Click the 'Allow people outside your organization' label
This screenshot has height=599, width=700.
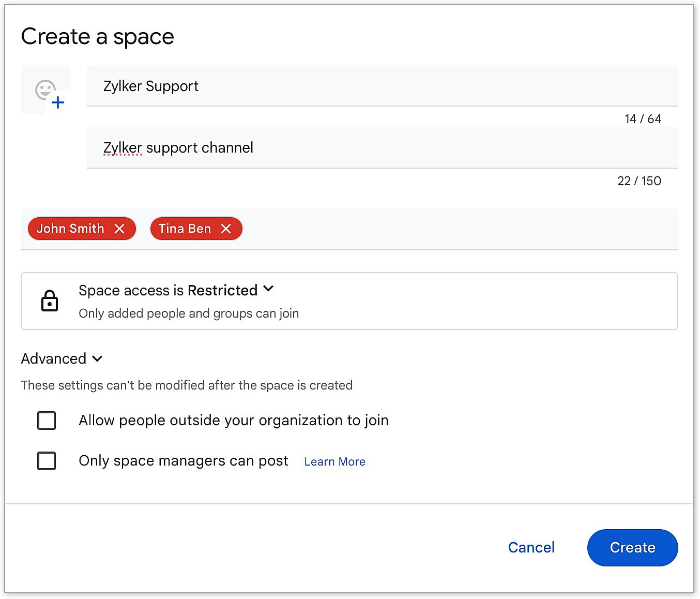click(233, 421)
